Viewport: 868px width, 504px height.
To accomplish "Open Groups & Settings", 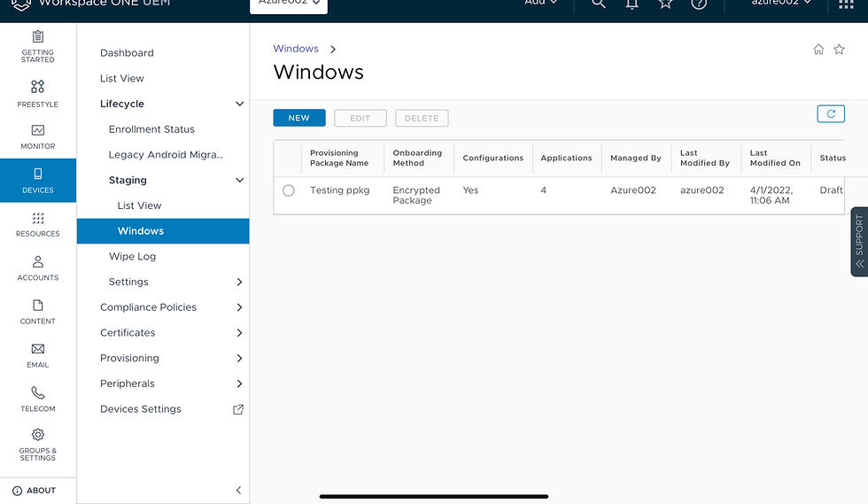I will (37, 445).
